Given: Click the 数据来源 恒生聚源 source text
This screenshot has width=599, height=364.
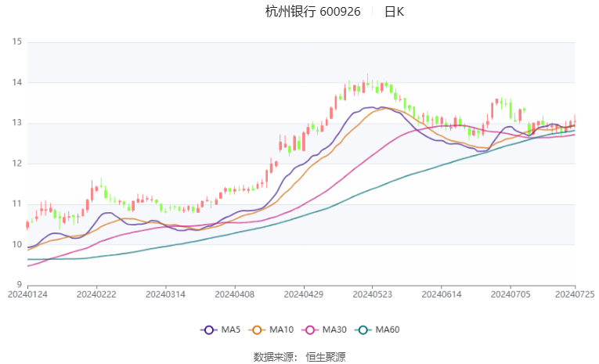Looking at the screenshot, I should click(299, 356).
